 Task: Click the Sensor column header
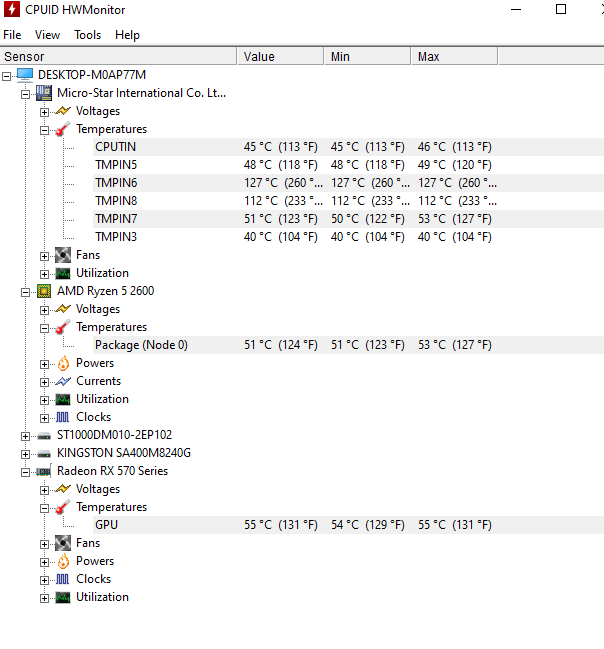click(118, 56)
